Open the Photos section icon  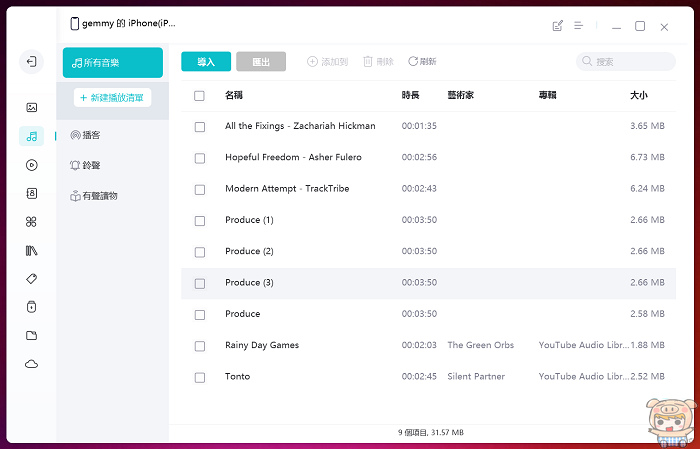click(31, 107)
